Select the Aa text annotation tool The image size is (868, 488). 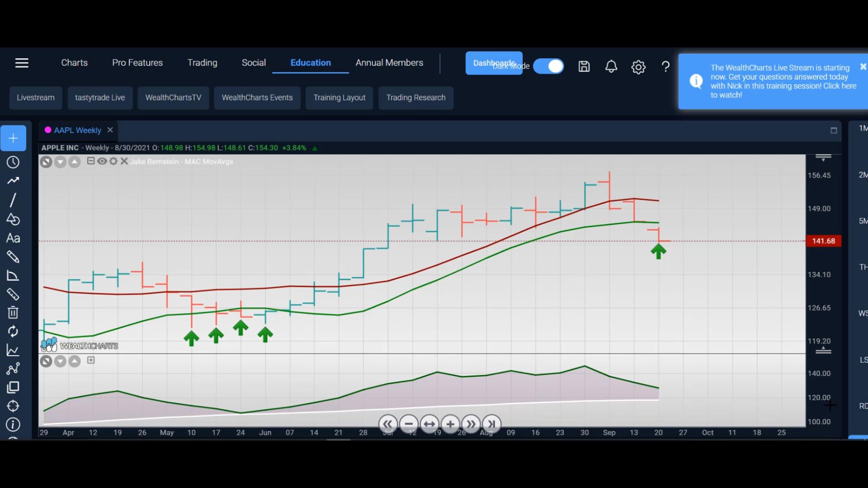13,238
